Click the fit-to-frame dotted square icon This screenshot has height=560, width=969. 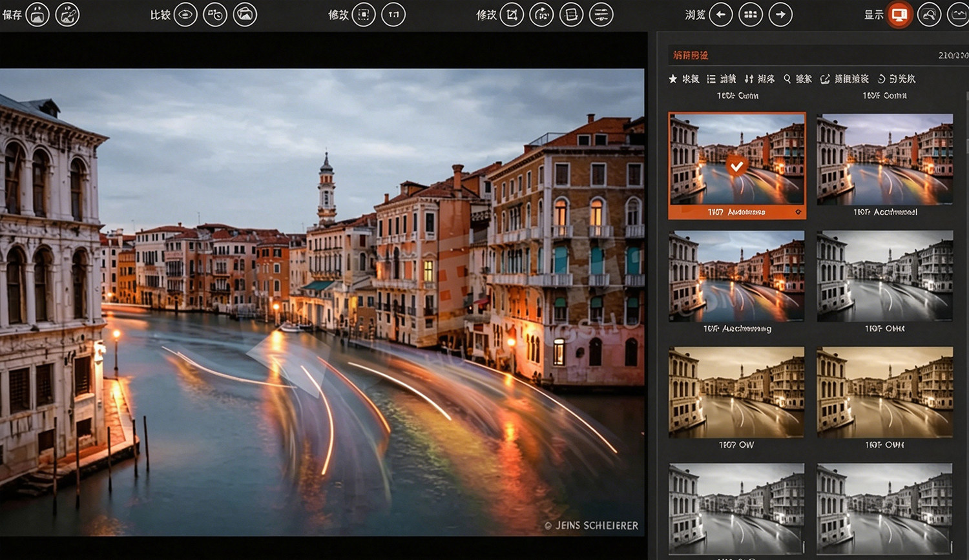tap(364, 14)
